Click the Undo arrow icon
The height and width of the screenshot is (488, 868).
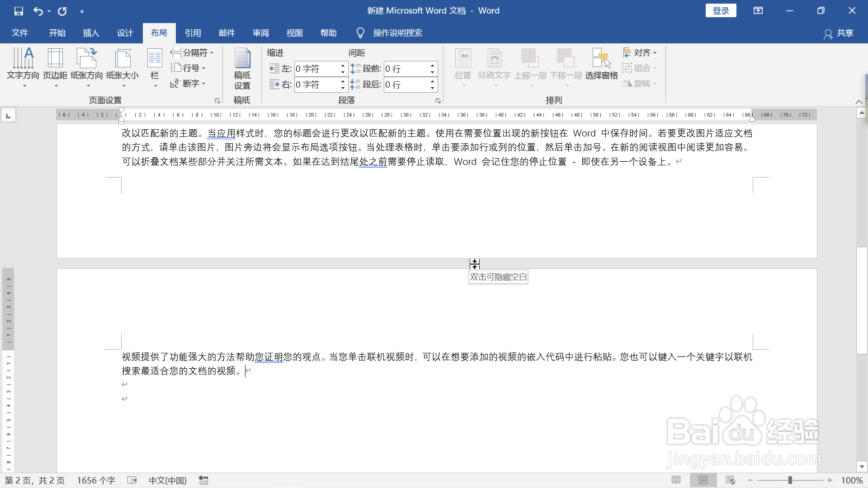[x=38, y=11]
